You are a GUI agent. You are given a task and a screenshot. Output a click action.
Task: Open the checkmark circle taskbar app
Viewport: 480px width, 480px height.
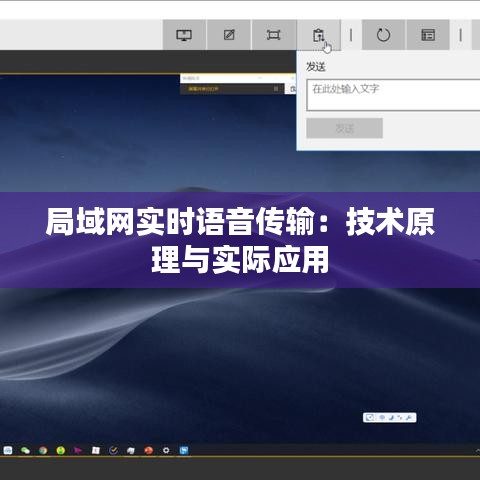(x=113, y=451)
